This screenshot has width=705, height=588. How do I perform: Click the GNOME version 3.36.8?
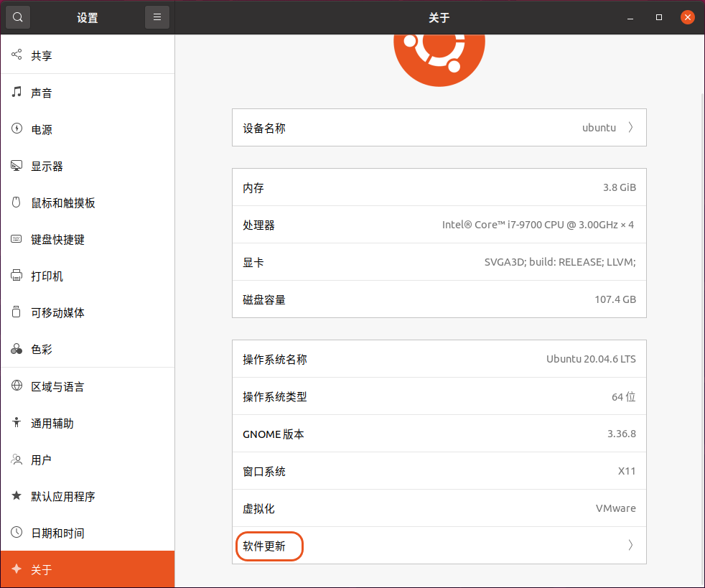click(x=622, y=434)
